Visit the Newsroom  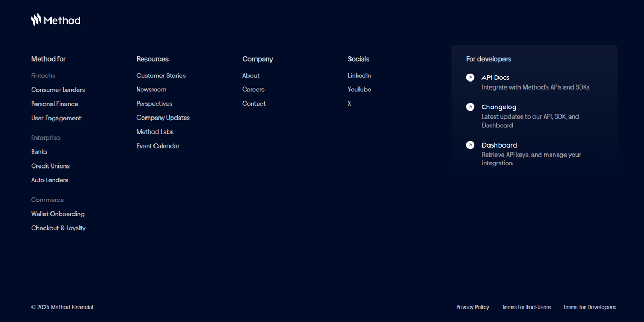151,90
